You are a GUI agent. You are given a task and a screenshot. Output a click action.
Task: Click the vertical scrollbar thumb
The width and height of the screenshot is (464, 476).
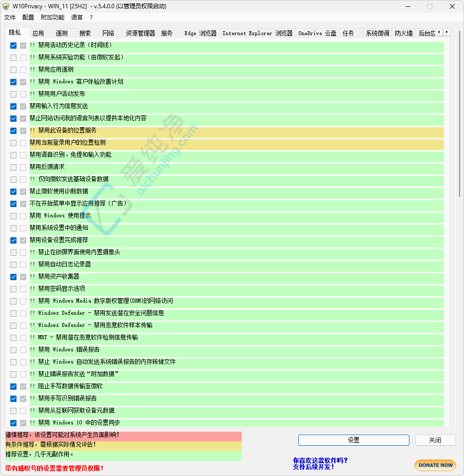pyautogui.click(x=460, y=114)
